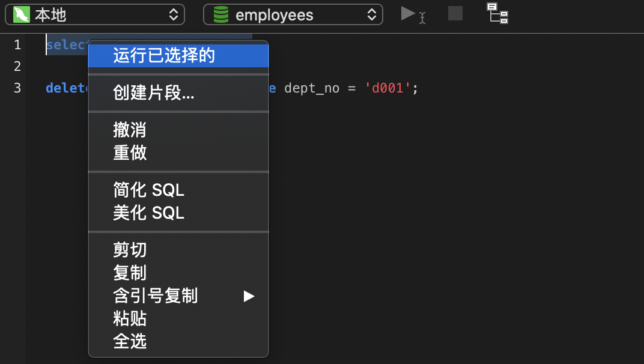Expand the 含引号复制 submenu arrow
The image size is (644, 364).
click(x=249, y=296)
